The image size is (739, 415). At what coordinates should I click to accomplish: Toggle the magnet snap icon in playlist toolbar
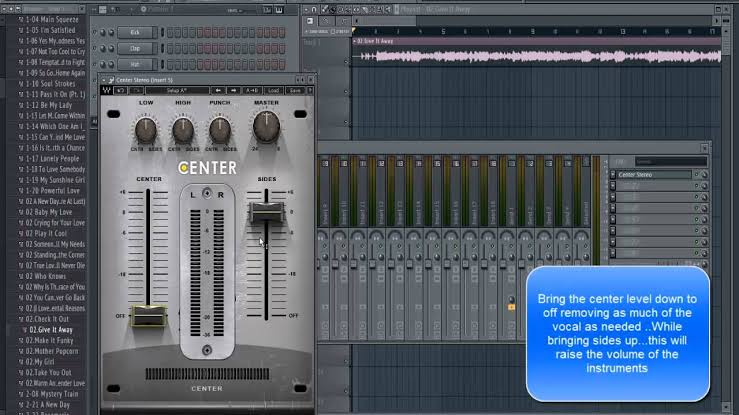314,9
